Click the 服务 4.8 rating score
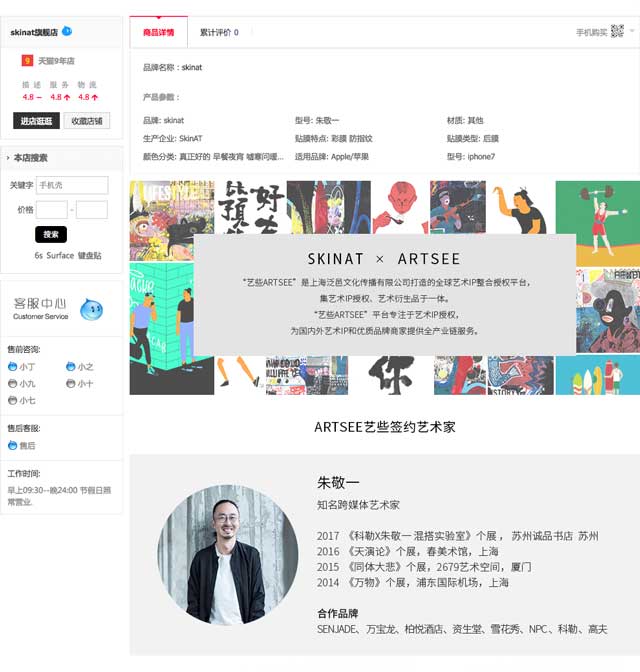This screenshot has width=640, height=672. pos(60,97)
